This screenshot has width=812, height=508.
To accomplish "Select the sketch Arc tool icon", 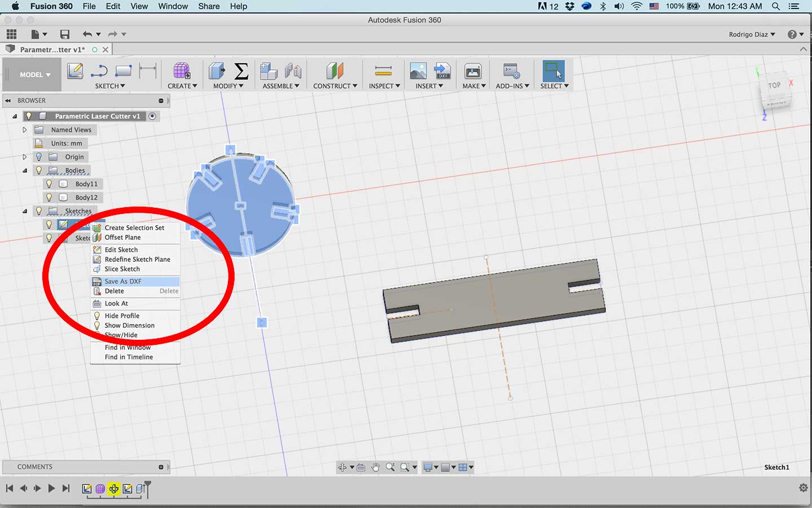I will [99, 71].
